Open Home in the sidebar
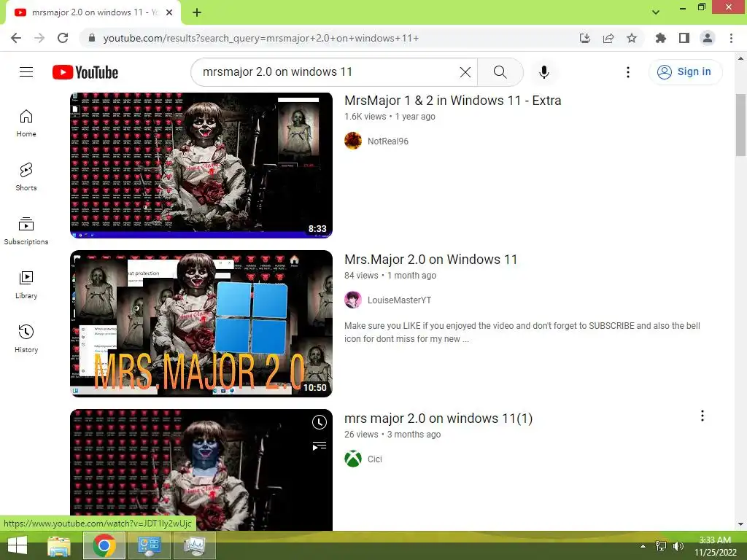 [26, 122]
